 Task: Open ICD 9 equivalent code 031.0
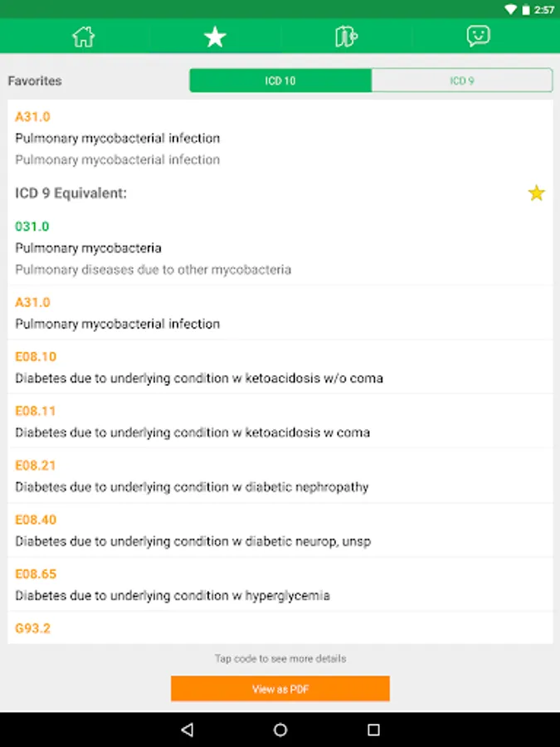point(32,226)
